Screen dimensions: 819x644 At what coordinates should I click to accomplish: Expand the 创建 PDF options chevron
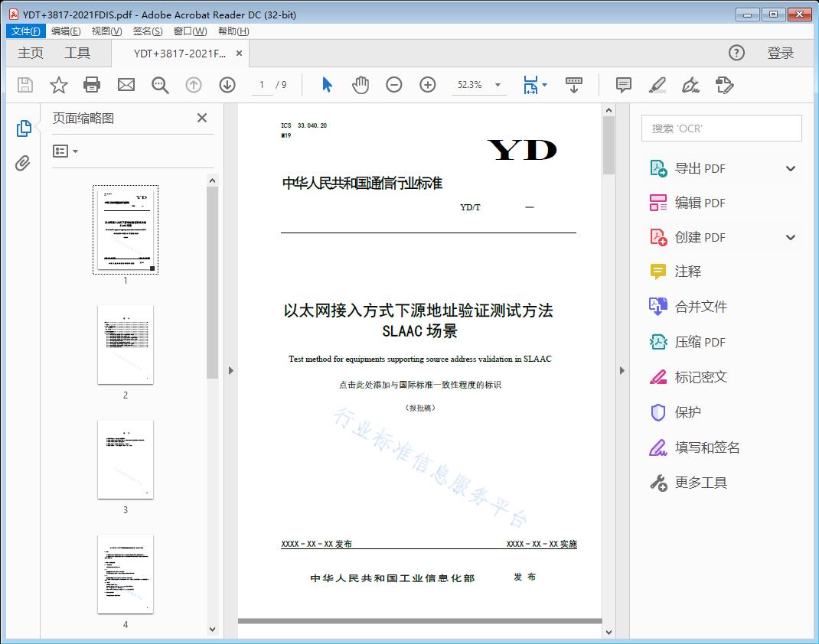click(x=790, y=237)
